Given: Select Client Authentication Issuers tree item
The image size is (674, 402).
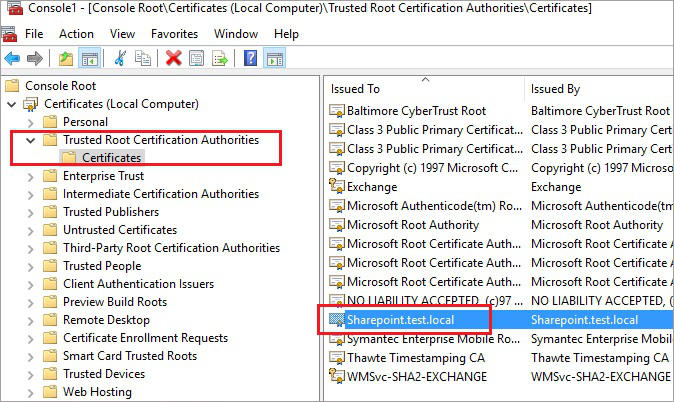Looking at the screenshot, I should pyautogui.click(x=138, y=284).
